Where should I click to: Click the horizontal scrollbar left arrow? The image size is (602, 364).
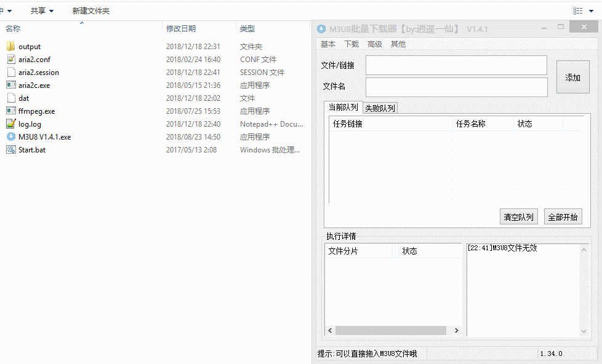pos(330,330)
